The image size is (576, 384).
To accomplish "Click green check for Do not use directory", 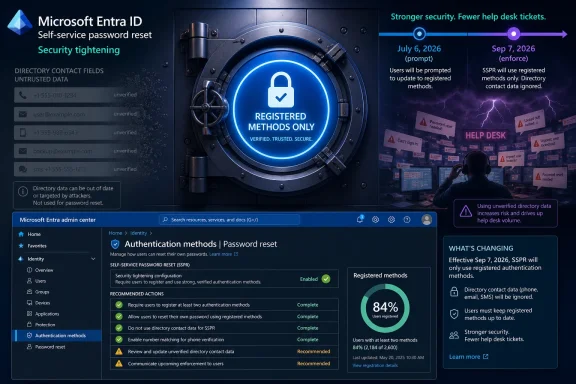I will tap(119, 328).
